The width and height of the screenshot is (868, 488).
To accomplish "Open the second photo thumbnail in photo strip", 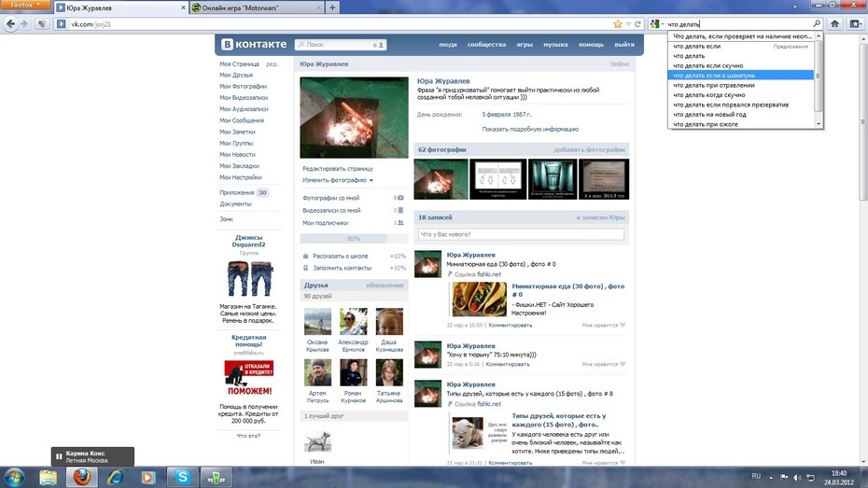I will click(498, 179).
